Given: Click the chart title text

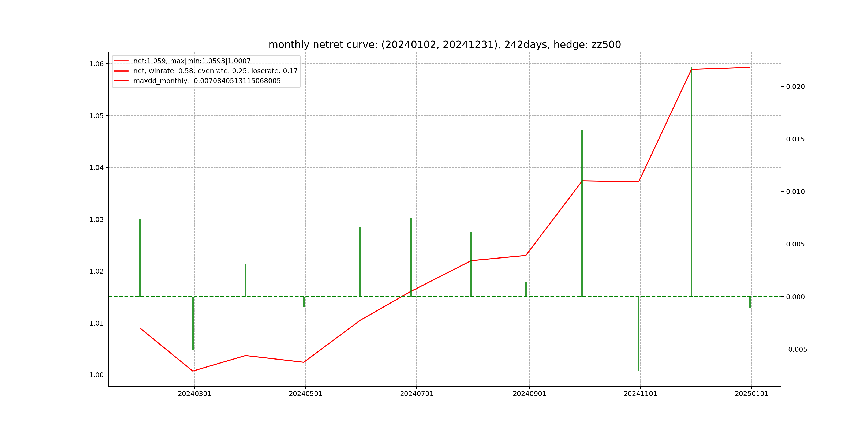Looking at the screenshot, I should [444, 44].
